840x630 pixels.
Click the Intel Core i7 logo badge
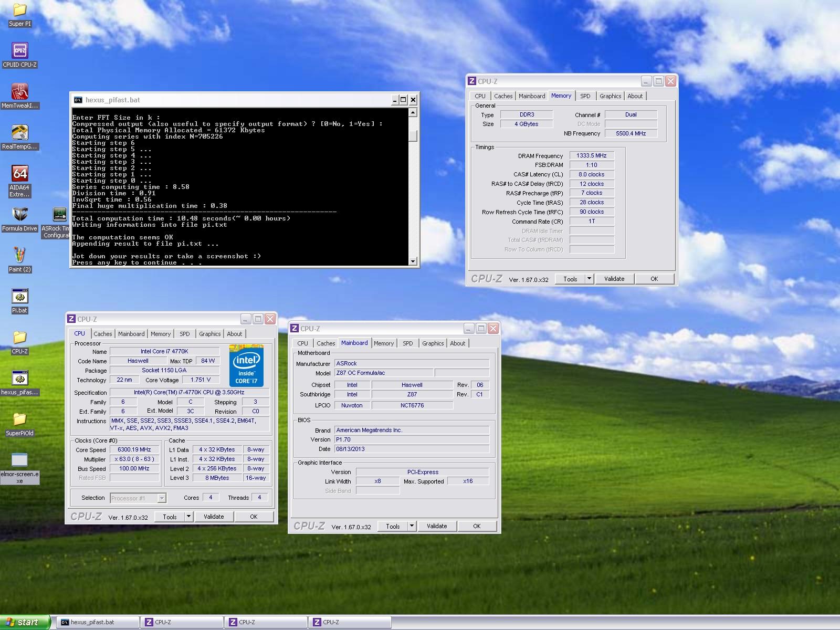coord(246,366)
